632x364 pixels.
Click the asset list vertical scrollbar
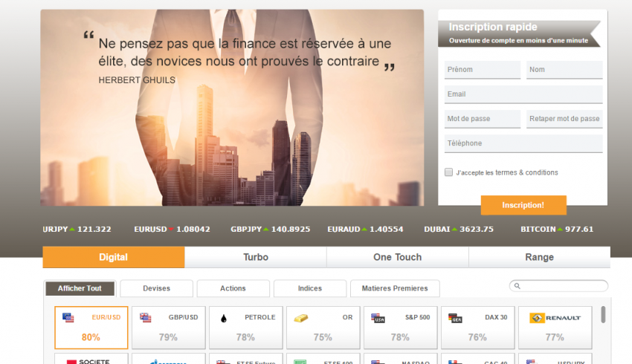point(603,315)
